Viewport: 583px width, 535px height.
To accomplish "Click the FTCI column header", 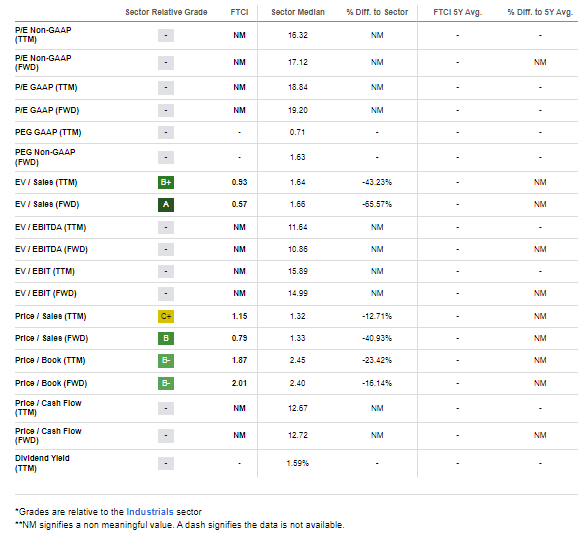I will [239, 12].
